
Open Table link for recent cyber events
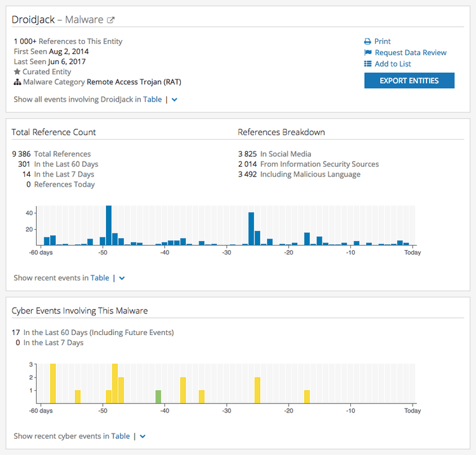click(121, 436)
